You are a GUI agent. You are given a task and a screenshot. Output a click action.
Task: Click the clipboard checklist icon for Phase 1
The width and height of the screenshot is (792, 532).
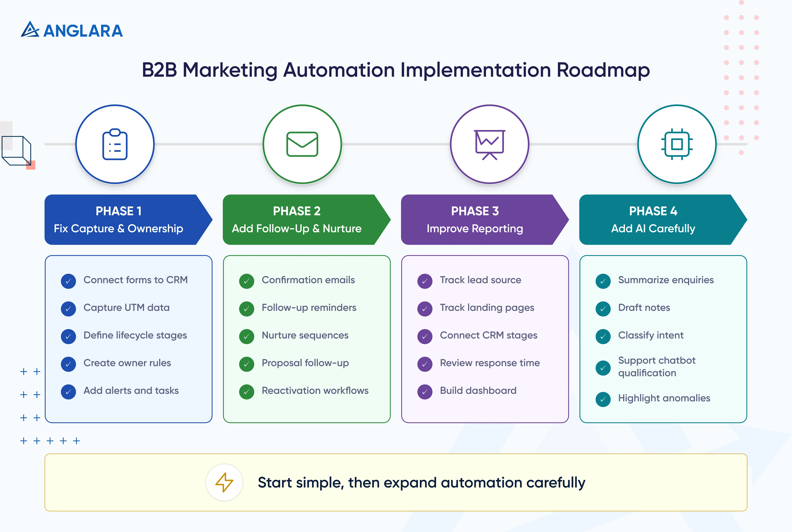tap(115, 144)
